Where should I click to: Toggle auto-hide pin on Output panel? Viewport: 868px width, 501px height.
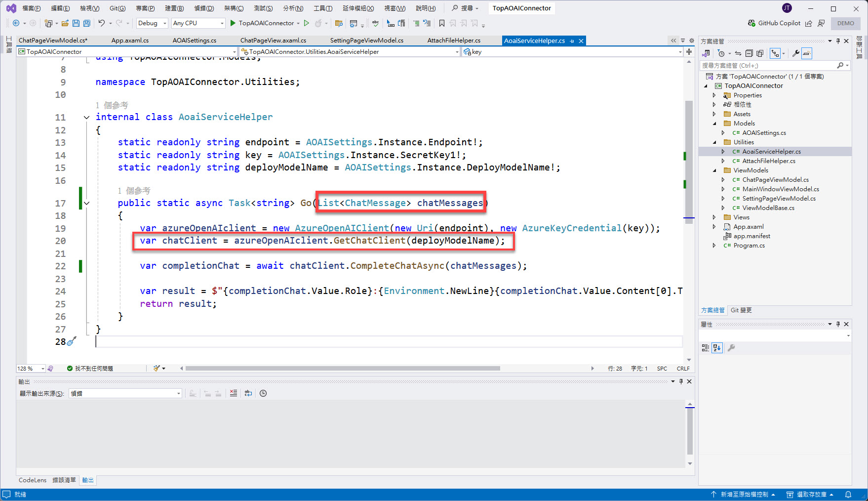[x=681, y=381]
